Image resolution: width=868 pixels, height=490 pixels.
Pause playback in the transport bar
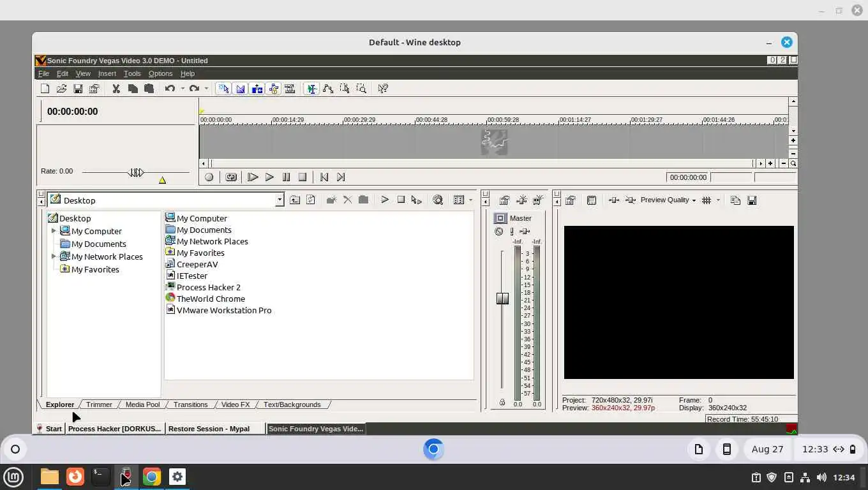tap(286, 177)
